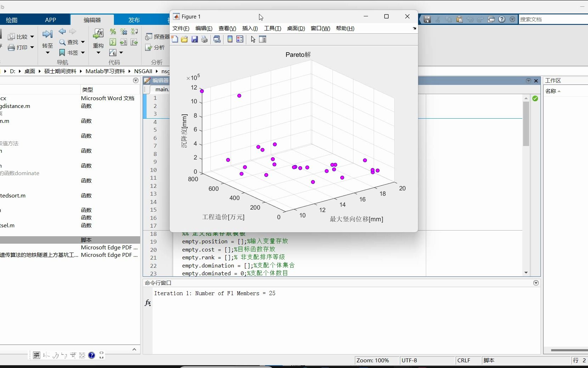Click the editor scroll down arrow
Image resolution: width=588 pixels, height=368 pixels.
526,273
